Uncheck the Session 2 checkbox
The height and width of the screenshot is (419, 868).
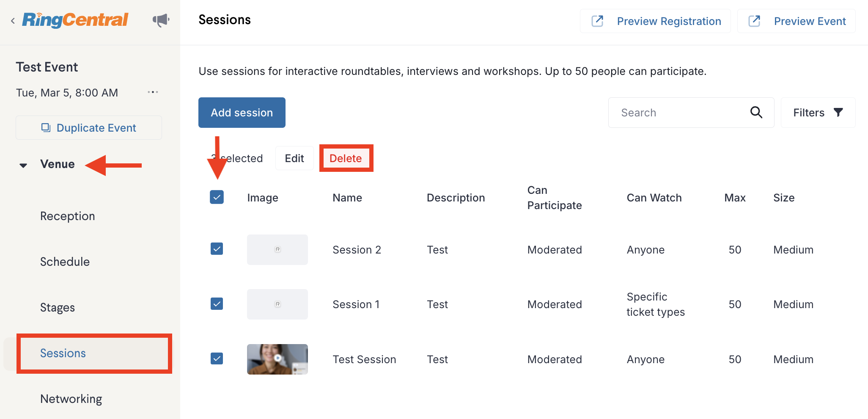[x=217, y=249]
